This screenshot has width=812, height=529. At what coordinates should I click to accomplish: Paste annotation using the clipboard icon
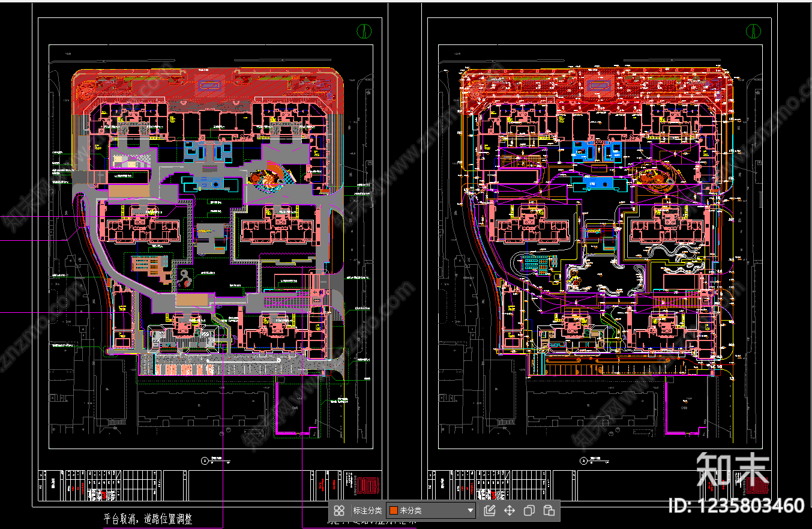549,511
